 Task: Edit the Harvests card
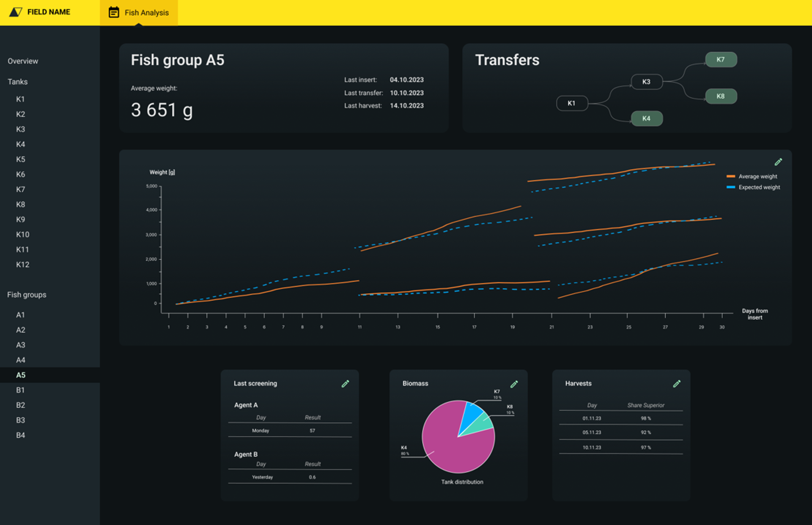coord(677,384)
